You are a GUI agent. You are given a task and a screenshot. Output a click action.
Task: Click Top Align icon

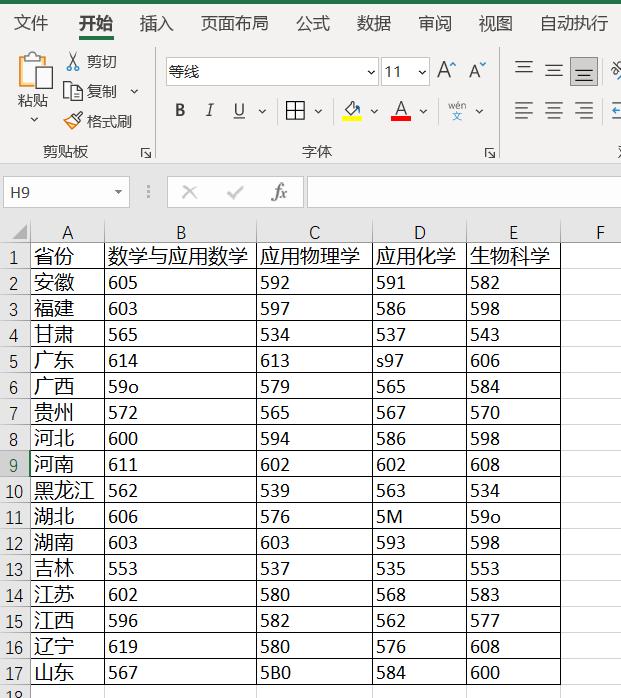[524, 70]
